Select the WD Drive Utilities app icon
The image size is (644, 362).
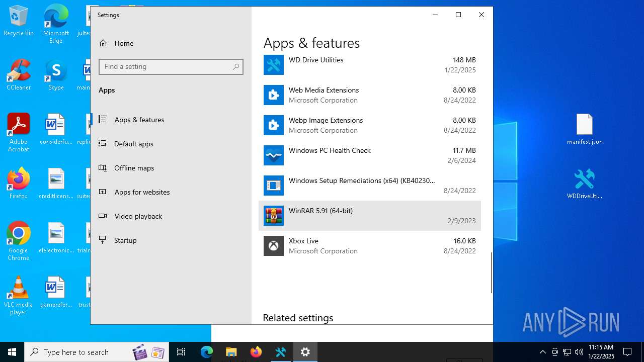(274, 65)
